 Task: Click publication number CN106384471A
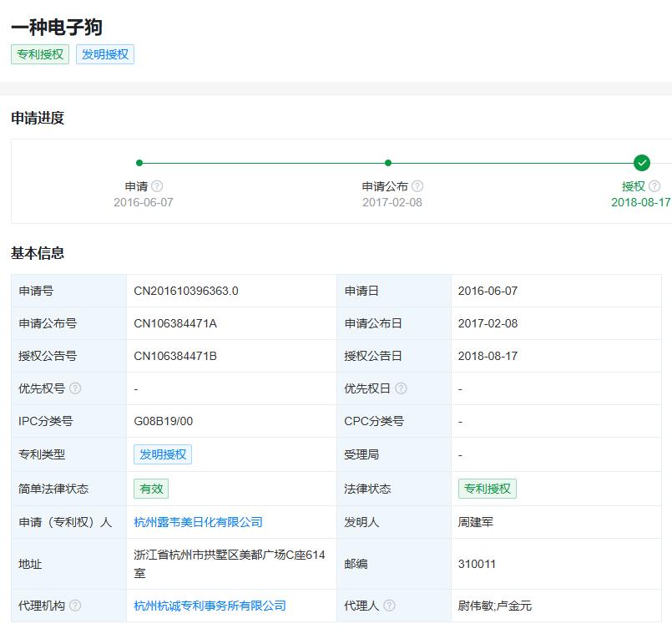tap(175, 323)
